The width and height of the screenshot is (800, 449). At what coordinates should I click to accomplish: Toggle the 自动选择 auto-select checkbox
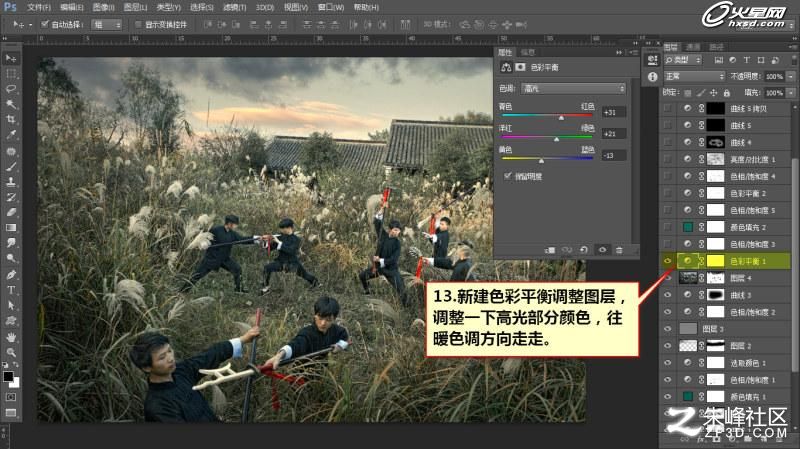coord(45,24)
